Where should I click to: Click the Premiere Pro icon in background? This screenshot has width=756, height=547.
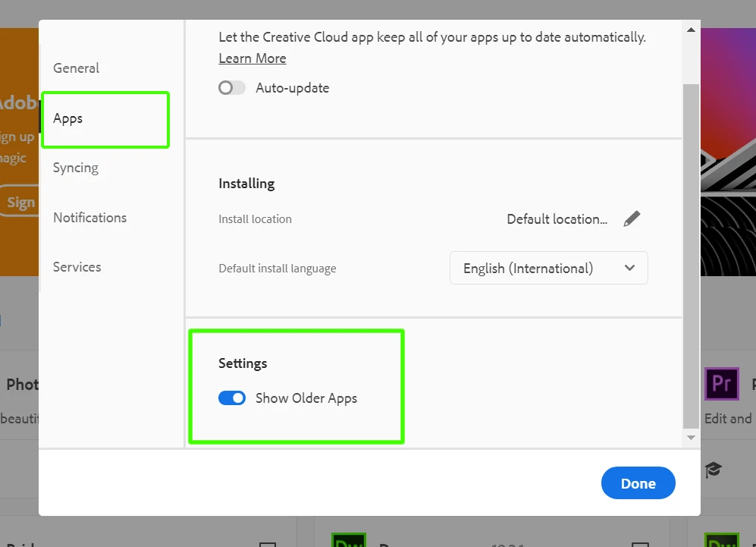(x=721, y=384)
